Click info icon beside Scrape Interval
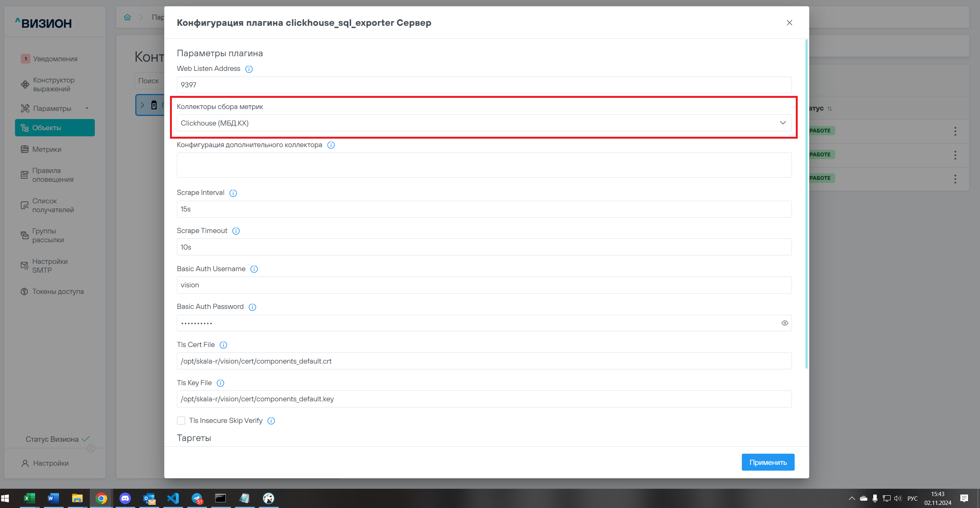 233,193
